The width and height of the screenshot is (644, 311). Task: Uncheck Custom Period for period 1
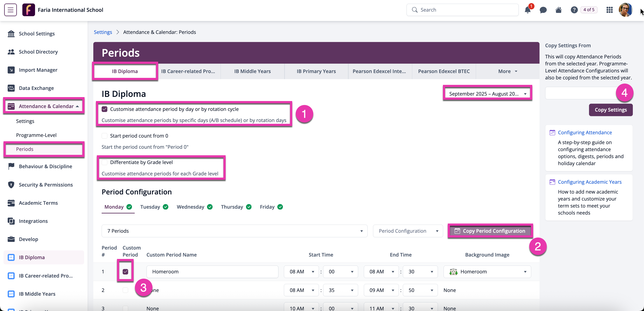pyautogui.click(x=126, y=272)
